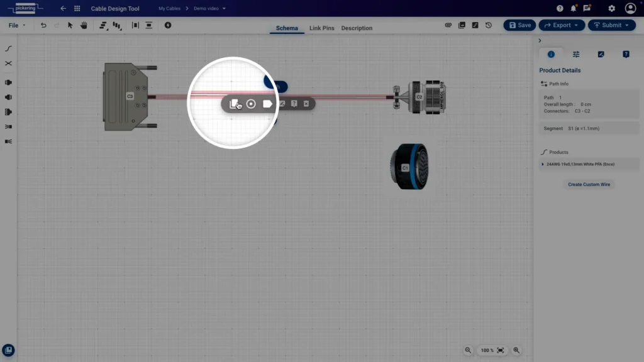The height and width of the screenshot is (362, 644).
Task: Click the schematic view icon beside history
Action: click(x=475, y=25)
